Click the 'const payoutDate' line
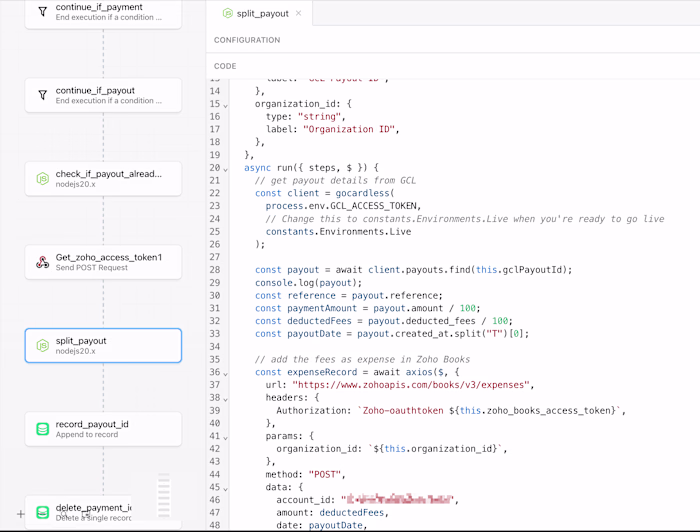 (x=392, y=334)
